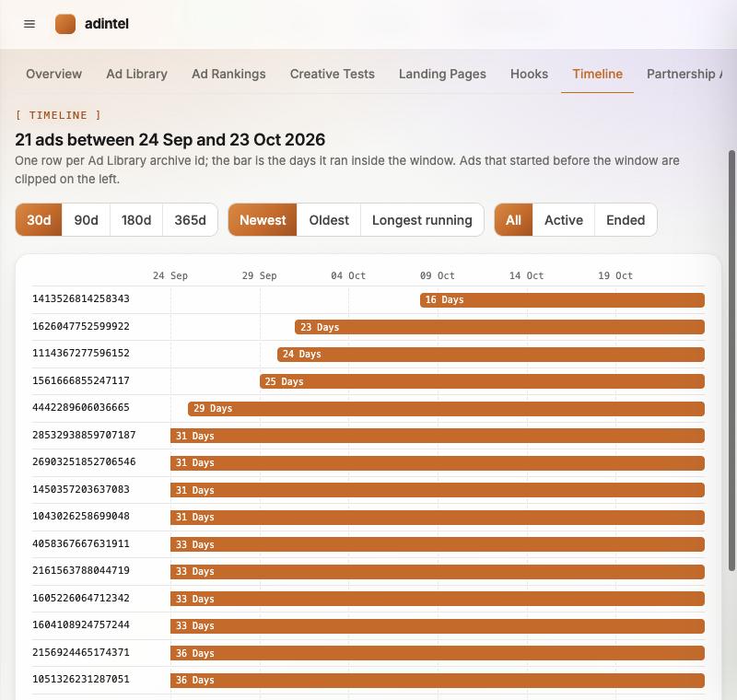Select archive id 2161563788044719
This screenshot has height=700, width=737.
point(81,570)
